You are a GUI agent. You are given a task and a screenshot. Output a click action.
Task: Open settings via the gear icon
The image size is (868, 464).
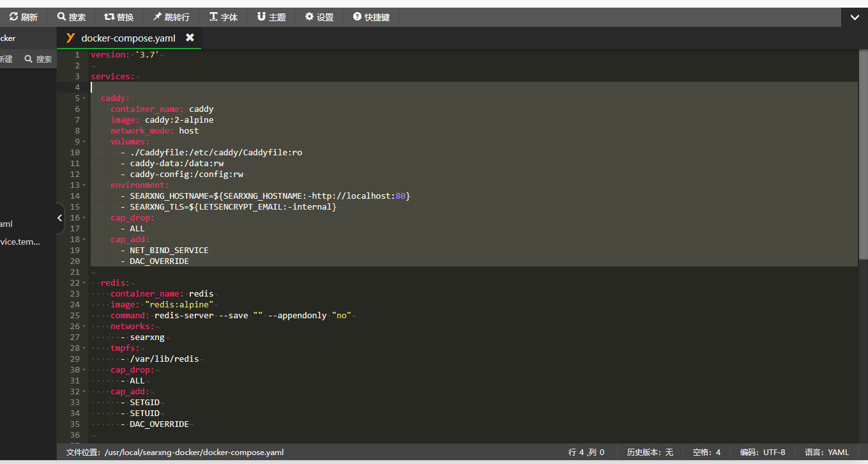[x=309, y=17]
